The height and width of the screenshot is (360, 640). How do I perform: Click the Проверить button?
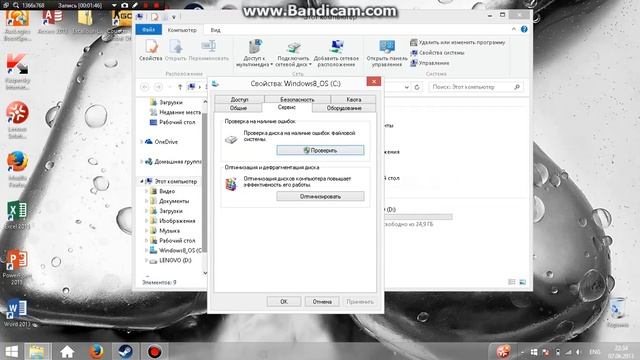click(320, 150)
